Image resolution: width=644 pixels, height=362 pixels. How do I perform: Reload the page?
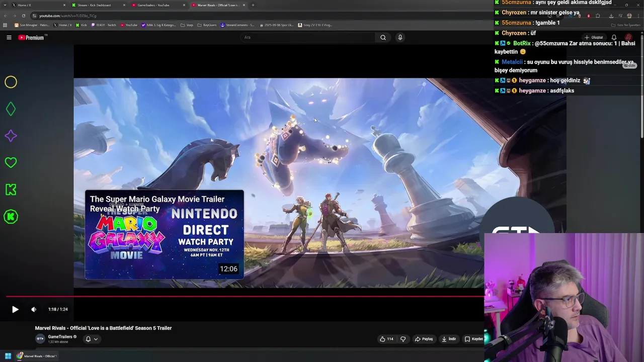(x=24, y=16)
